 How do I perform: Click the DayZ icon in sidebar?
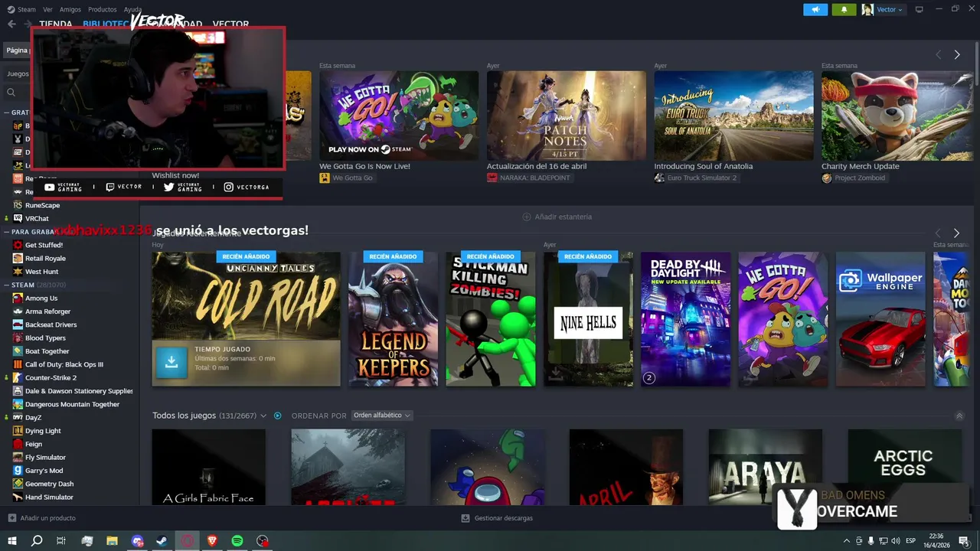(x=18, y=417)
